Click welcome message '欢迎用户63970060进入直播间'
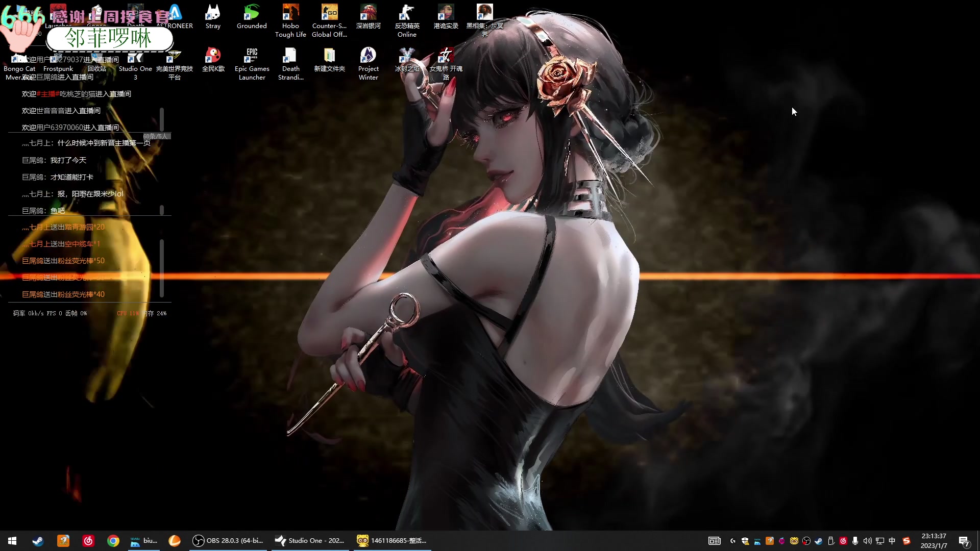980x551 pixels. click(70, 128)
